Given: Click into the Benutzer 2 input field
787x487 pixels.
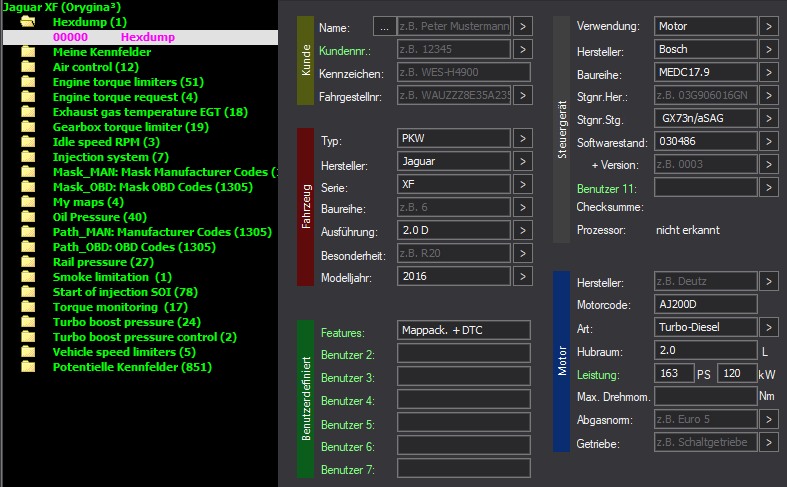Looking at the screenshot, I should tap(464, 353).
